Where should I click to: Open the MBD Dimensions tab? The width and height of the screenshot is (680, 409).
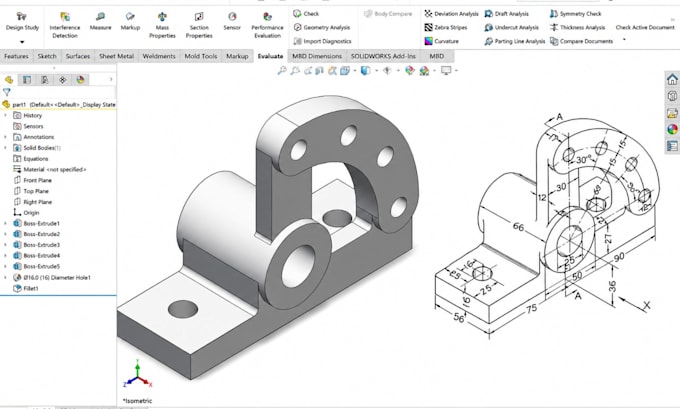point(317,56)
